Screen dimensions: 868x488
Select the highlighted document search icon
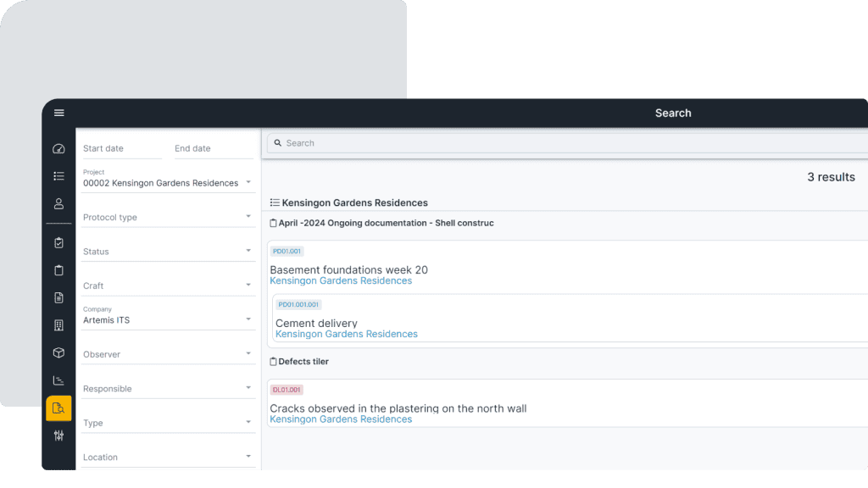(58, 408)
